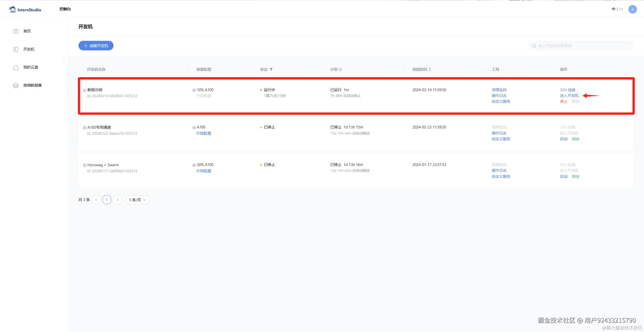The image size is (644, 332).
Task: Go to the next page arrow in pagination
Action: point(117,200)
